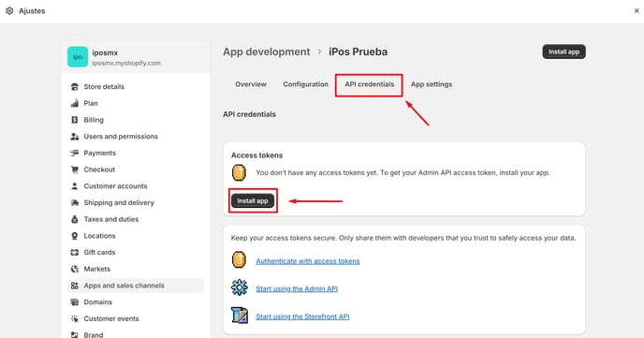Go back to App development breadcrumb
The width and height of the screenshot is (644, 338).
click(x=267, y=51)
